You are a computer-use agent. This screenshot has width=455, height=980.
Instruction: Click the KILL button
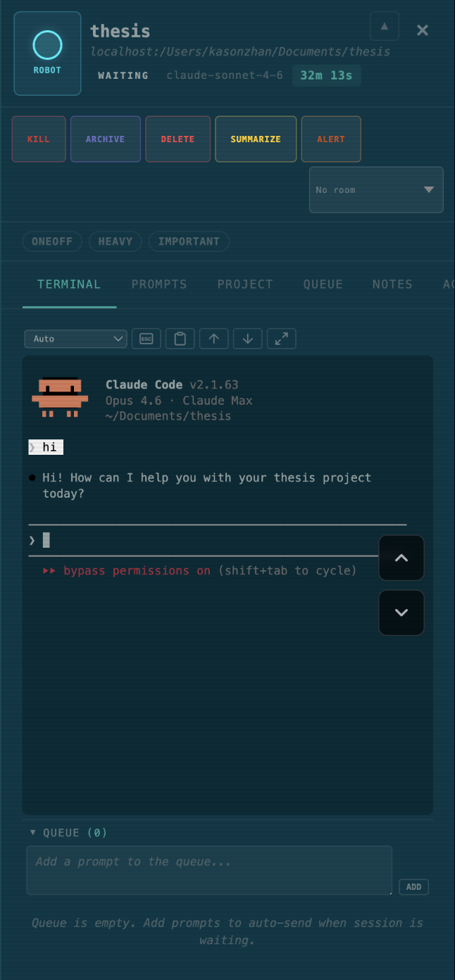pyautogui.click(x=39, y=139)
